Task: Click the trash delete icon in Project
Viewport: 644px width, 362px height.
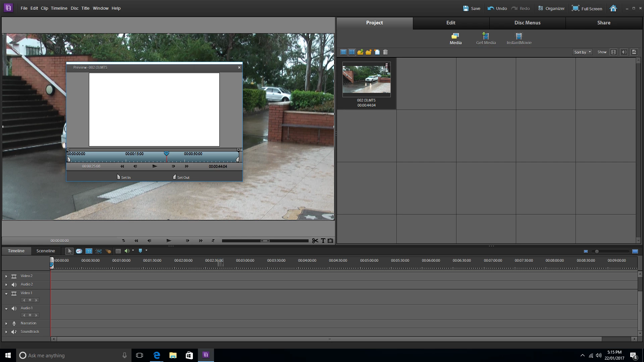Action: [385, 52]
